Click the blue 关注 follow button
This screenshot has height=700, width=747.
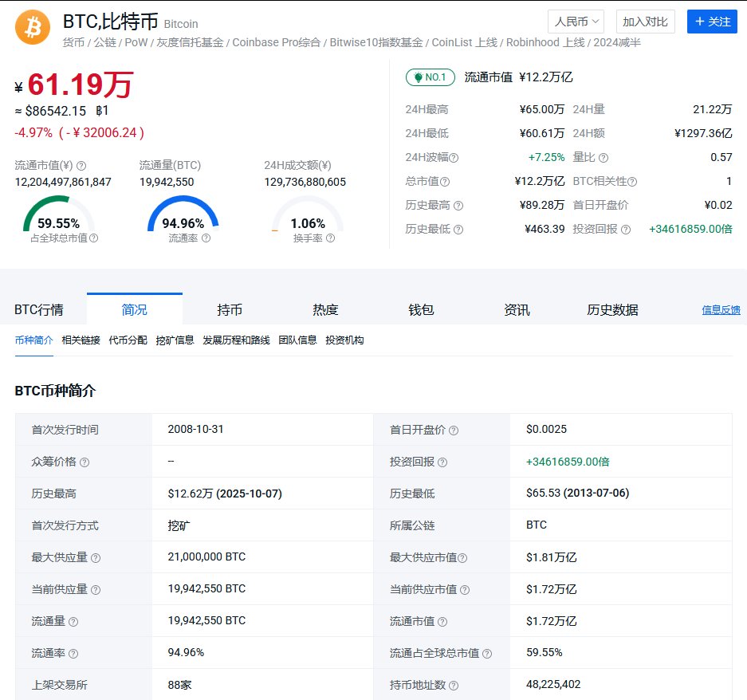[712, 22]
